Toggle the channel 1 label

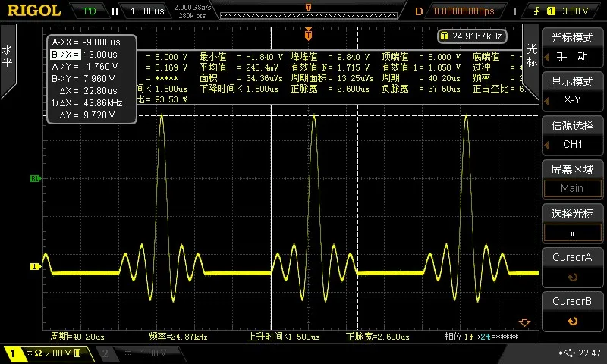[x=12, y=353]
